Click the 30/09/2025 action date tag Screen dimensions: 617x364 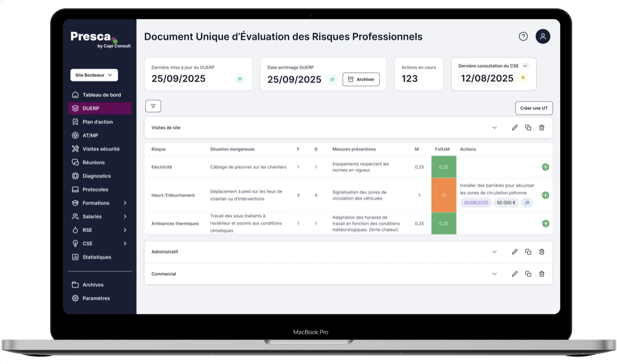(x=475, y=202)
